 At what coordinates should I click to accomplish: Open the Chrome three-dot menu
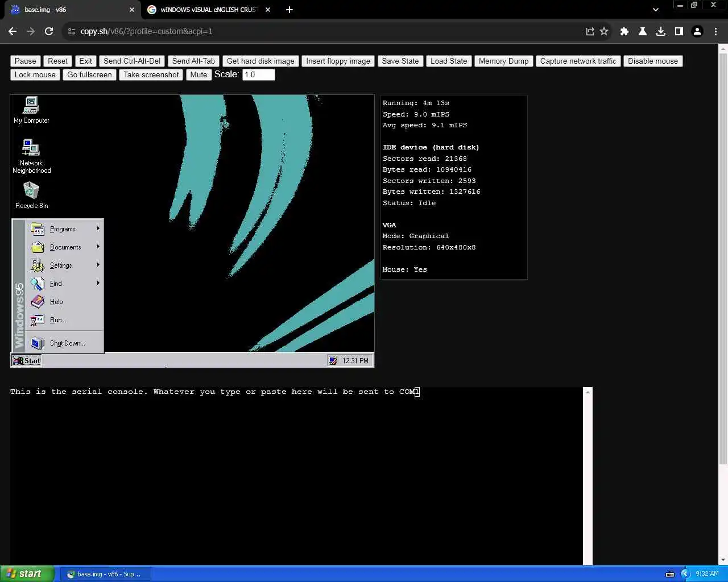pos(715,31)
